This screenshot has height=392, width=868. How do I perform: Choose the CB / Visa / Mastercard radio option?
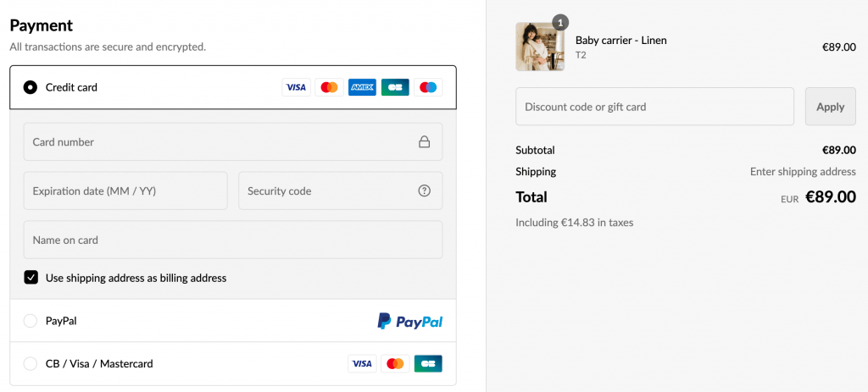(x=31, y=364)
